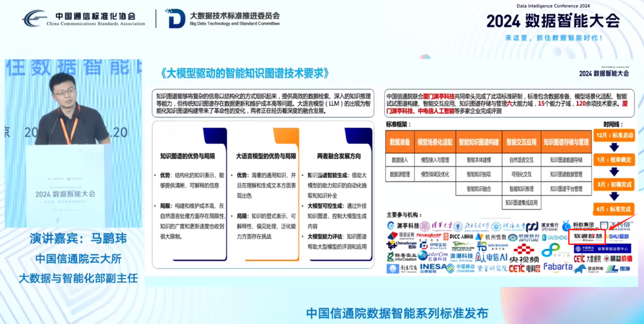The height and width of the screenshot is (324, 644).
Task: Click the 1月：框架确定 timeline box
Action: point(614,160)
